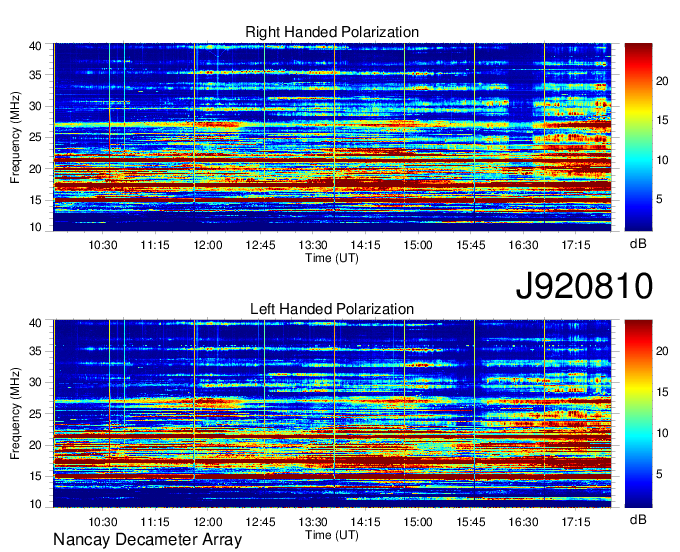This screenshot has width=680, height=552.
Task: Click the 17:15 tick of Right Handed plot
Action: (x=575, y=245)
